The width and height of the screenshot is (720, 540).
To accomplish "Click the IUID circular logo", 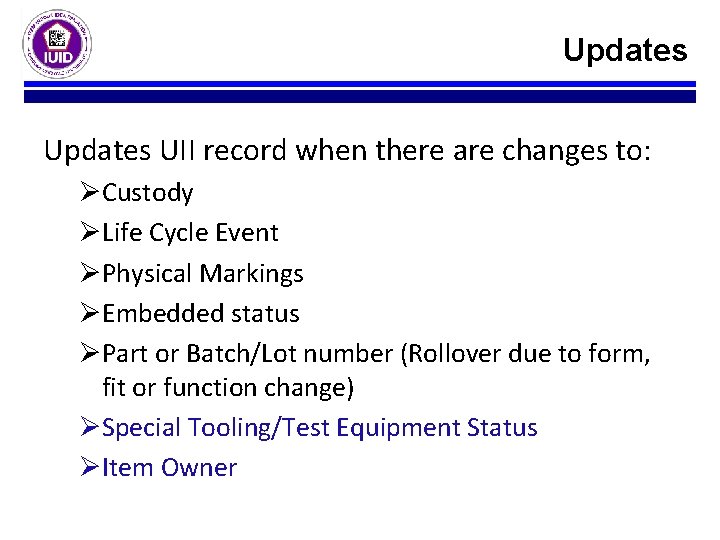I will (57, 44).
